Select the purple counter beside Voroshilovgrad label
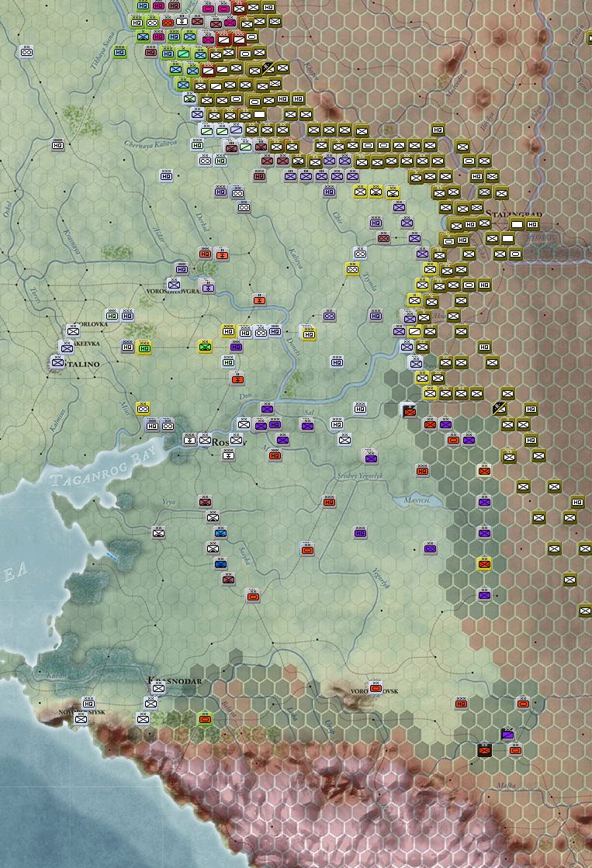 [208, 287]
